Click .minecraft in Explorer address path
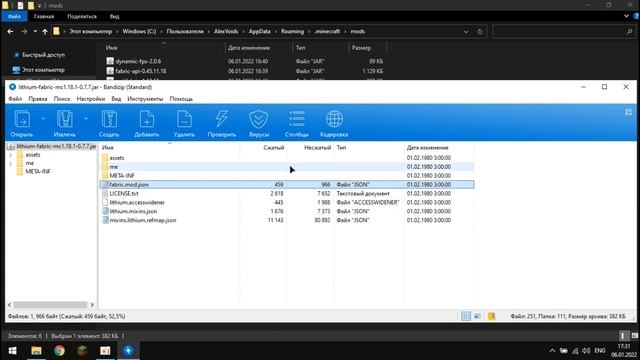Screen dimensions: 640x360 (327, 31)
